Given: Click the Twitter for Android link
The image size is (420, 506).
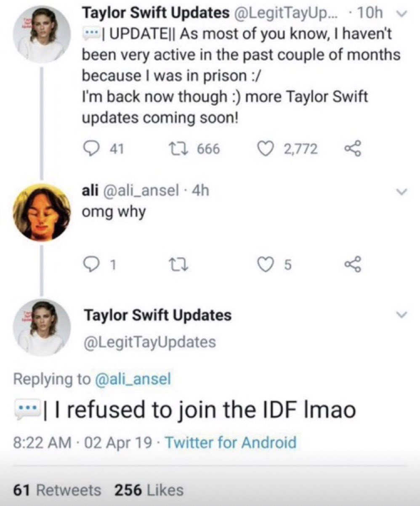Looking at the screenshot, I should point(230,442).
